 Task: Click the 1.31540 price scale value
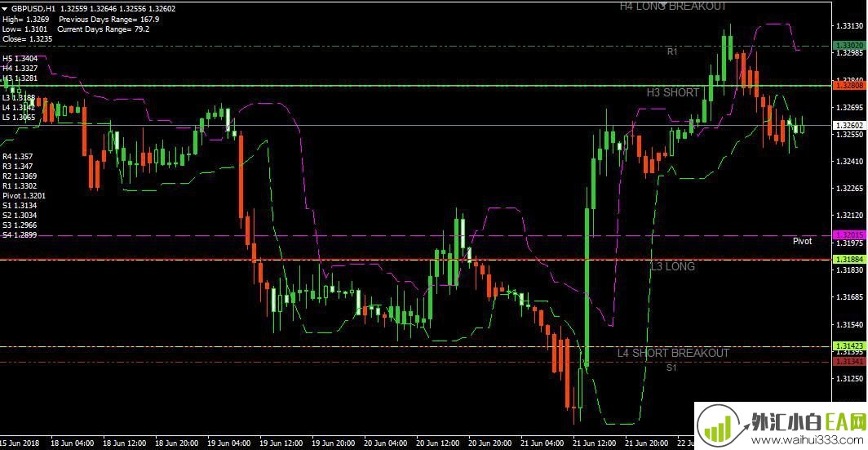[x=850, y=324]
